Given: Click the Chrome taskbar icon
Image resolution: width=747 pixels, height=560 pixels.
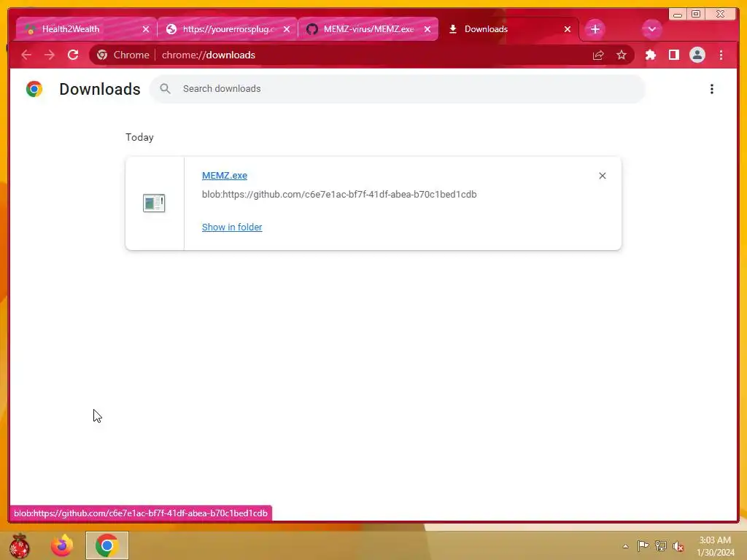Looking at the screenshot, I should [x=107, y=545].
